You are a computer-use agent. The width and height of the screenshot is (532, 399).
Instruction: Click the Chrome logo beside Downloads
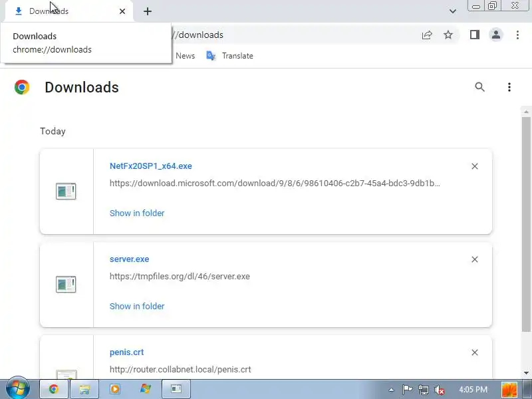(22, 87)
